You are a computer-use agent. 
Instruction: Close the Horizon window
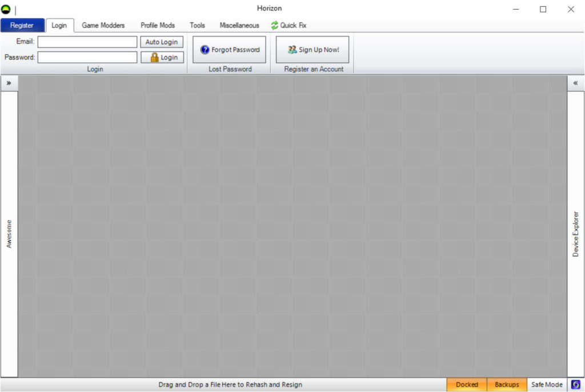click(x=571, y=9)
